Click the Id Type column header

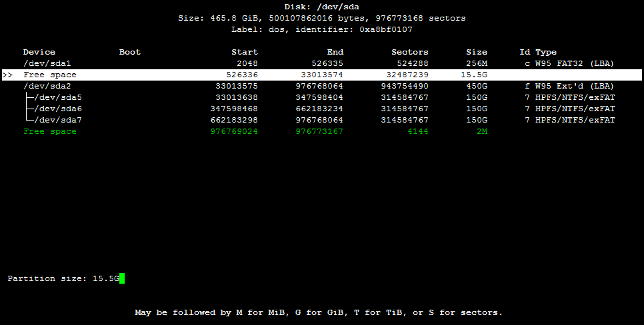click(538, 52)
